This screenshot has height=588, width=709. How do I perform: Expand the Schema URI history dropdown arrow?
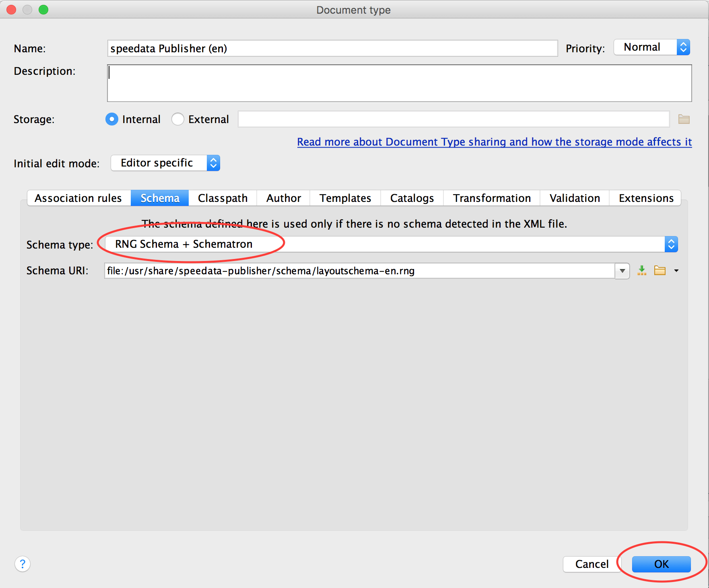pos(622,271)
